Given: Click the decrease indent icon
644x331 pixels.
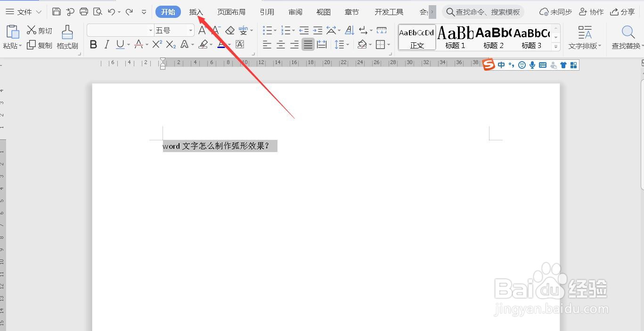Looking at the screenshot, I should pyautogui.click(x=304, y=31).
